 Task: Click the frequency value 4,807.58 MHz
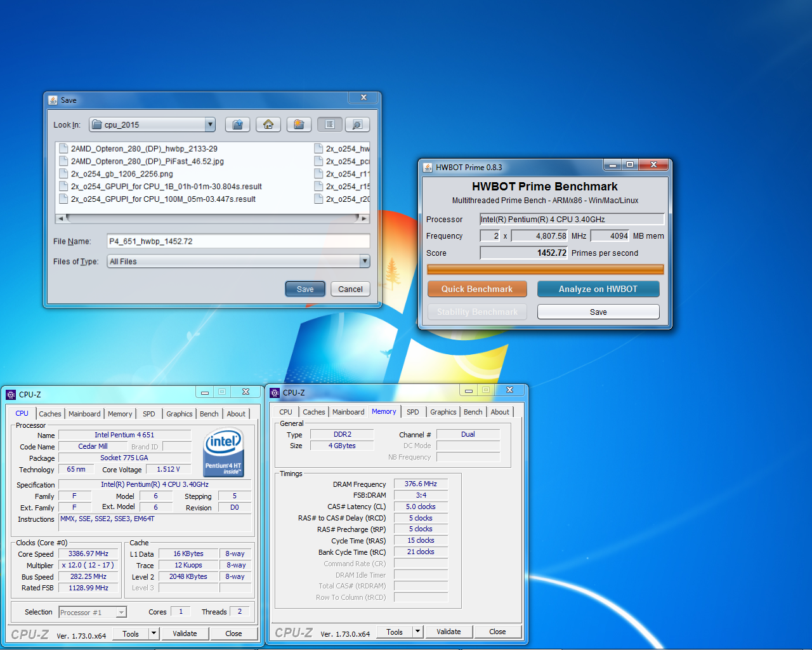click(539, 235)
